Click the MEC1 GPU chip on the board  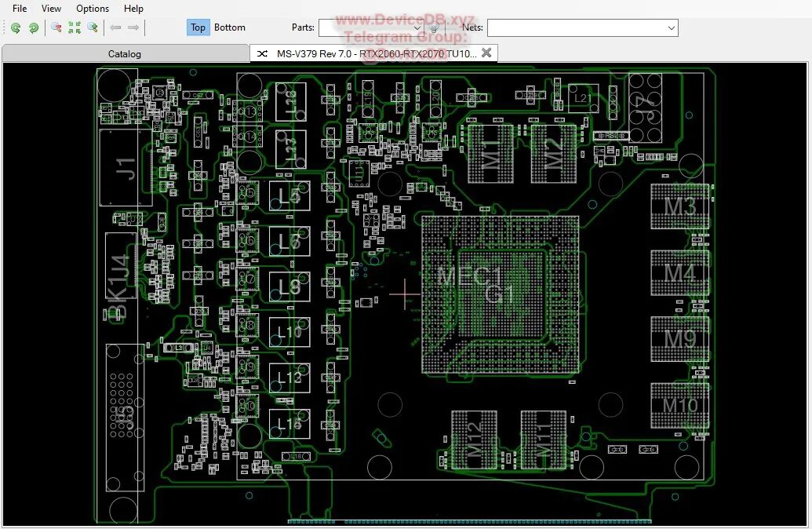pos(502,290)
